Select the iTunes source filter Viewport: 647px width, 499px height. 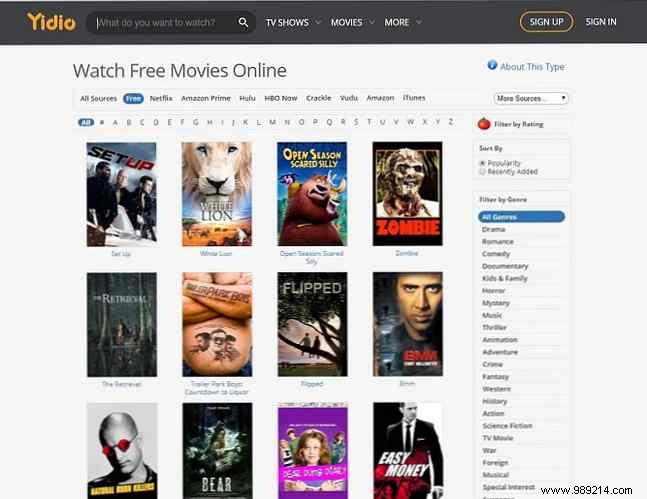[x=414, y=98]
